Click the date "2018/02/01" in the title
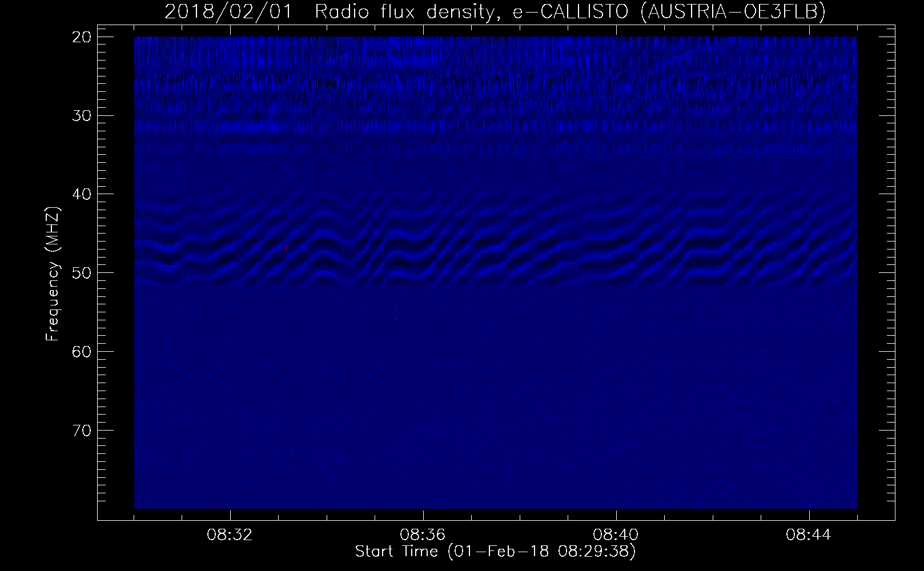The image size is (924, 571). pyautogui.click(x=228, y=12)
